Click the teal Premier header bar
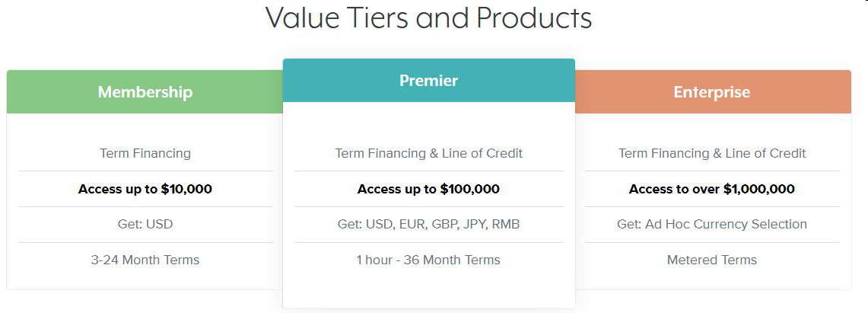Screen dimensions: 868x313 tap(428, 80)
